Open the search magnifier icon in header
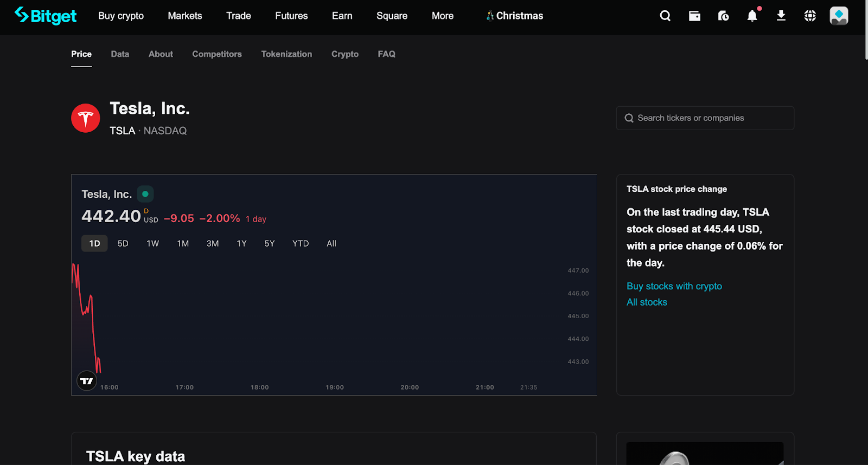This screenshot has width=868, height=465. pos(665,16)
